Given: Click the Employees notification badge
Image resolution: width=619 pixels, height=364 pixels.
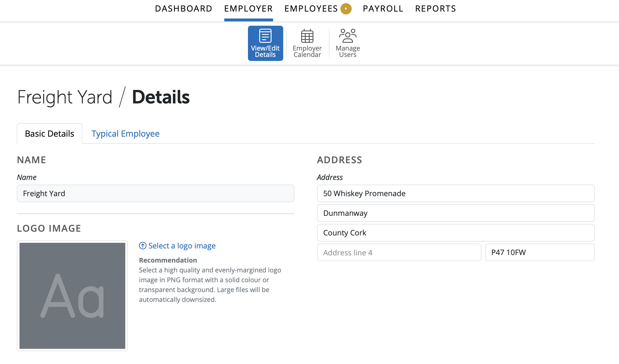Looking at the screenshot, I should click(346, 9).
